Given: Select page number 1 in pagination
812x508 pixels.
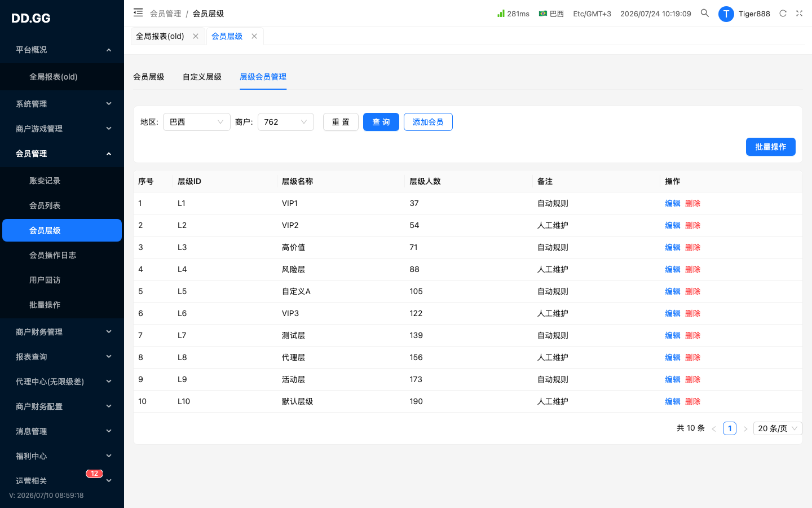Looking at the screenshot, I should tap(730, 428).
